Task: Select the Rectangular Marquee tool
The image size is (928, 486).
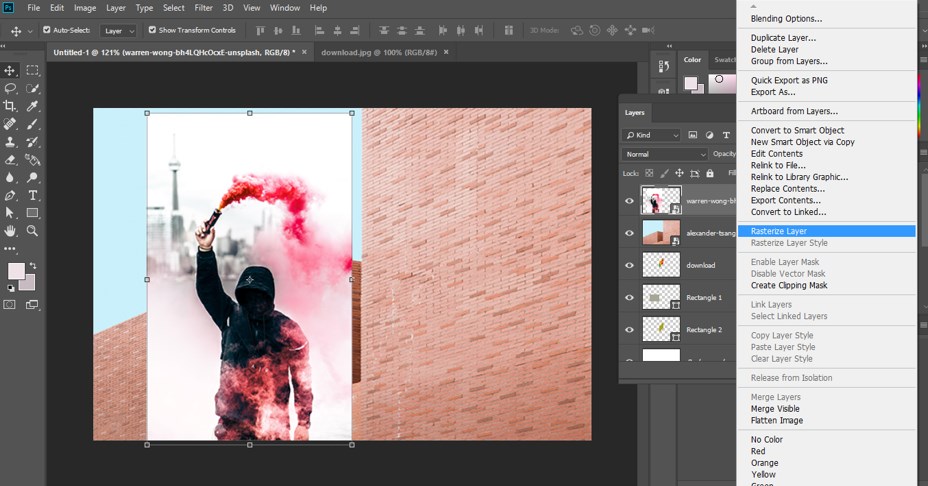Action: pyautogui.click(x=33, y=70)
